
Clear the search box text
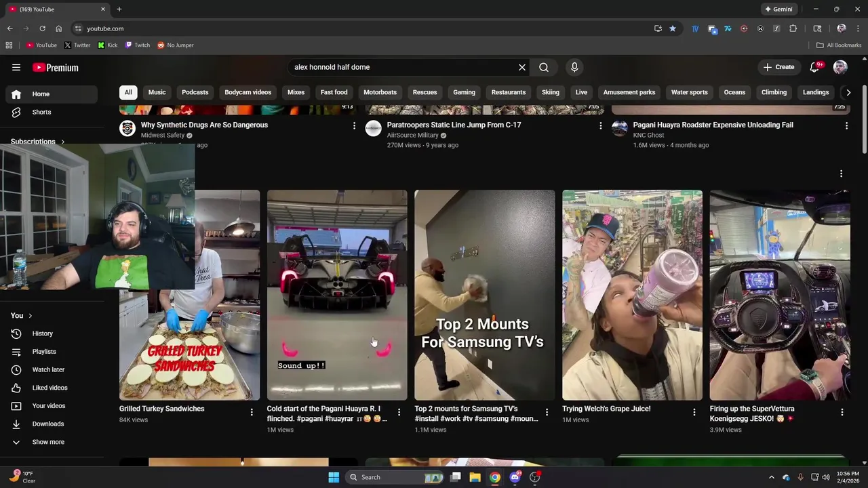[x=522, y=67]
